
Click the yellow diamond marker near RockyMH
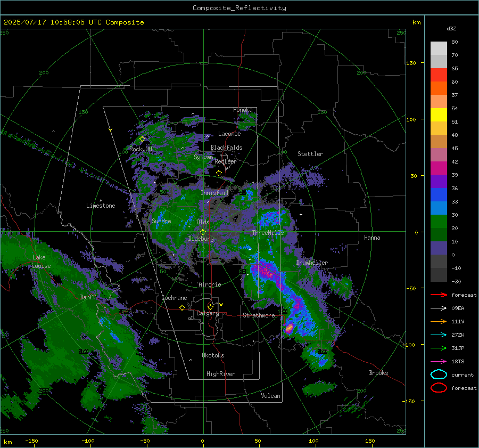(142, 139)
